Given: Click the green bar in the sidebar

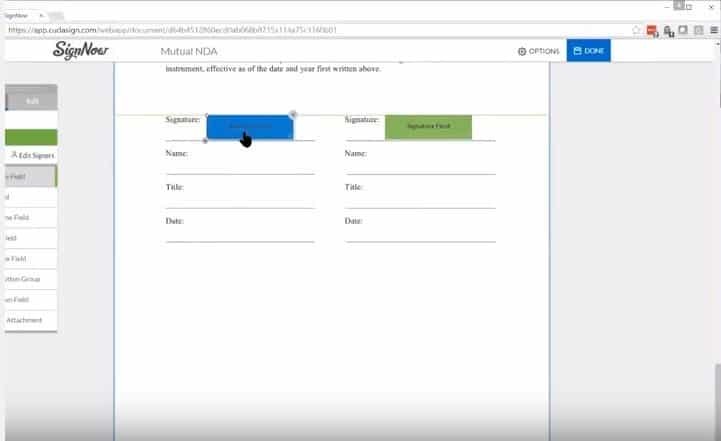Looking at the screenshot, I should (x=30, y=137).
